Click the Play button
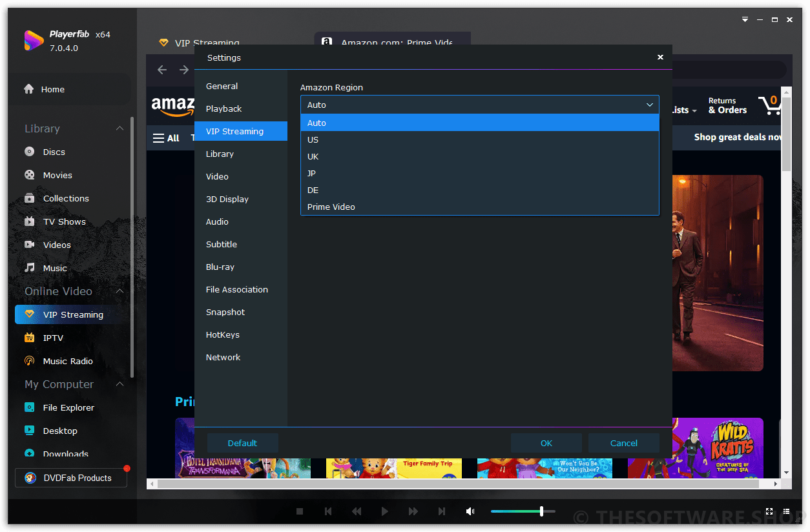Screen dimensions: 810x532 coord(385,511)
